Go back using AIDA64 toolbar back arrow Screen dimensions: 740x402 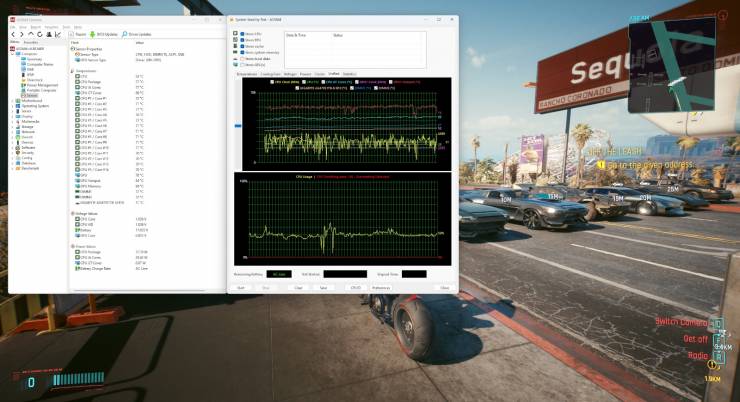click(x=13, y=34)
